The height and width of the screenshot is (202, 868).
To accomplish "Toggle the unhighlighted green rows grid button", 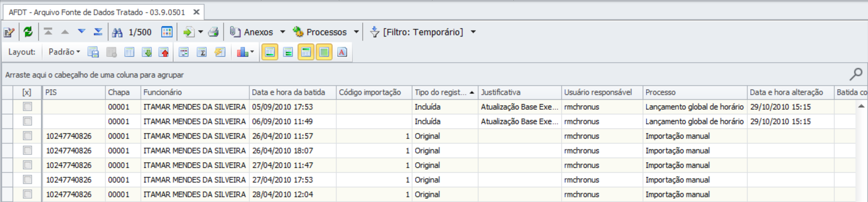I will (288, 52).
